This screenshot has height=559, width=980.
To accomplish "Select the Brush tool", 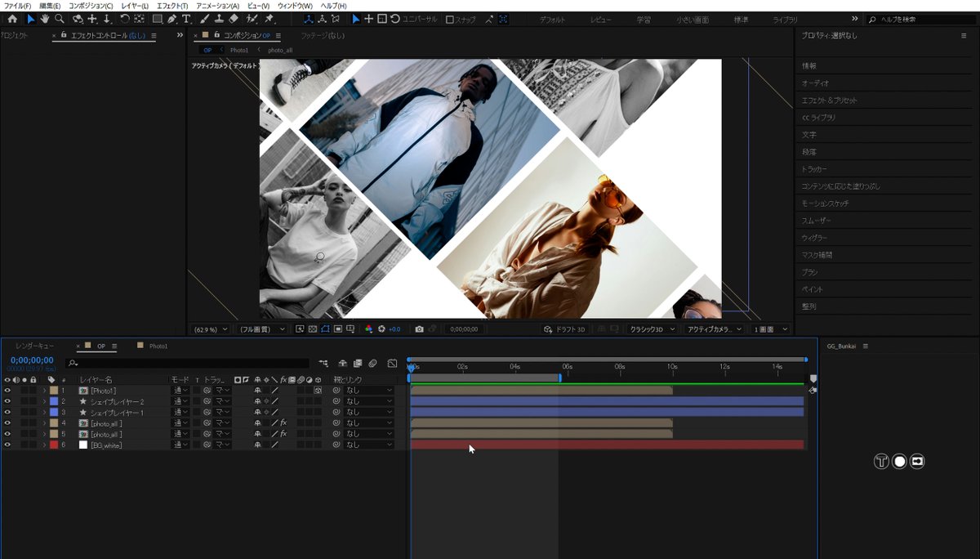I will pyautogui.click(x=204, y=19).
